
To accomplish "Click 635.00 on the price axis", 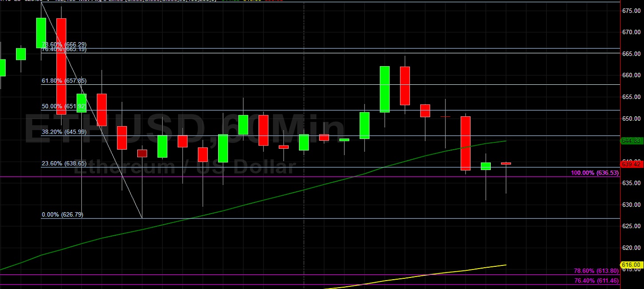I will coord(631,183).
